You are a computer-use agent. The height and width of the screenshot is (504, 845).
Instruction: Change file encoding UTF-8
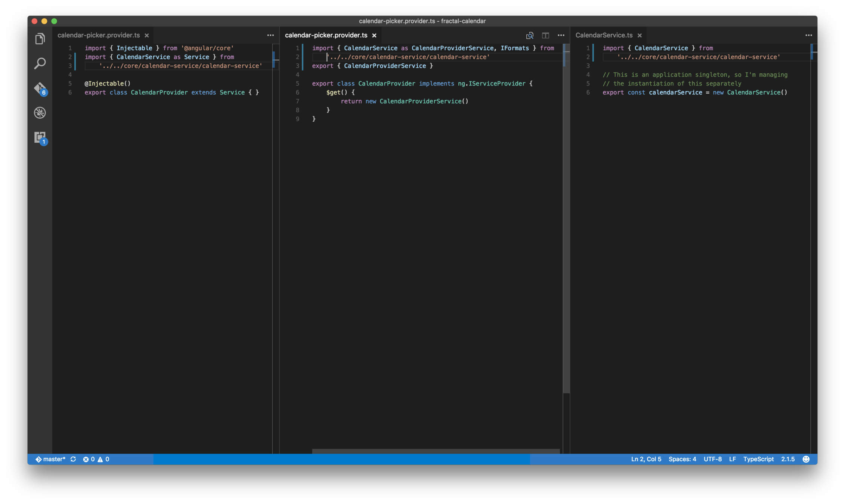pyautogui.click(x=713, y=459)
